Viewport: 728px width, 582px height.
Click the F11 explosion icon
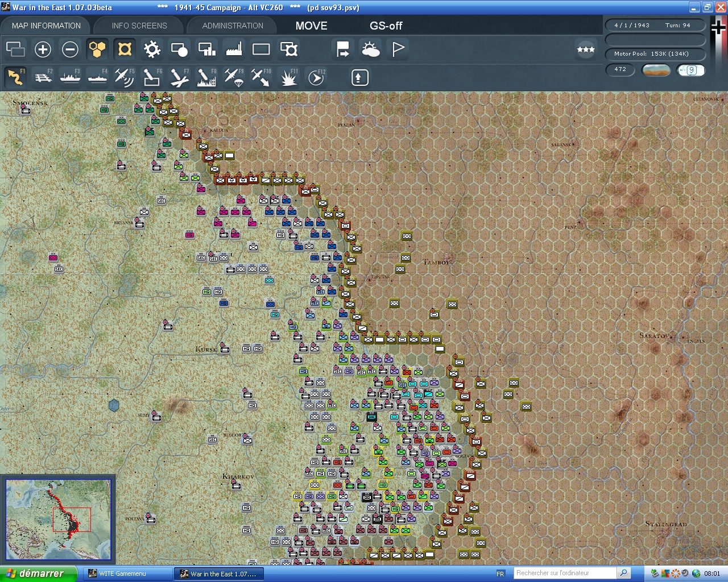pos(289,77)
